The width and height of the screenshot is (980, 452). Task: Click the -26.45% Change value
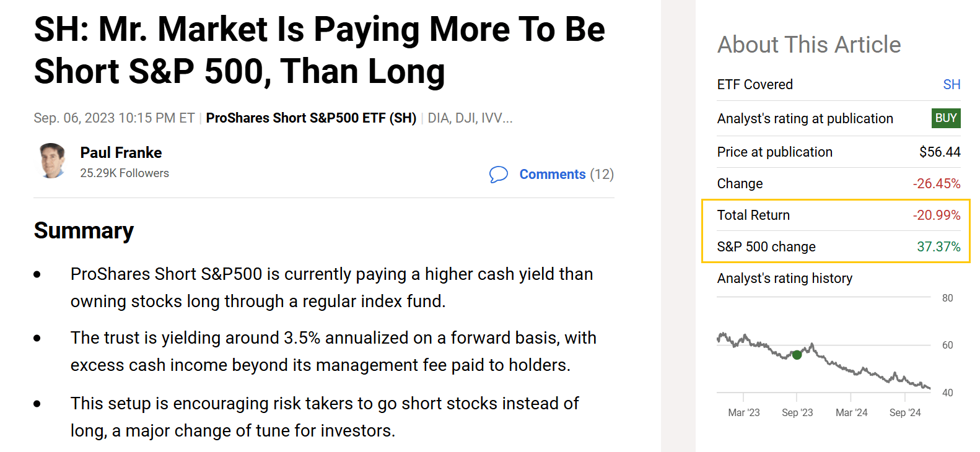click(937, 183)
